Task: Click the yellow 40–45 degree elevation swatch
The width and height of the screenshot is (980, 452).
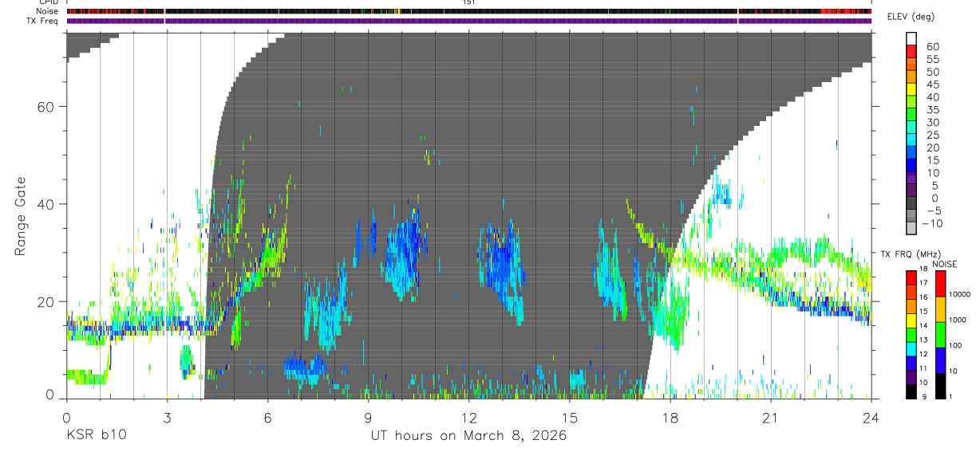Action: pyautogui.click(x=911, y=91)
